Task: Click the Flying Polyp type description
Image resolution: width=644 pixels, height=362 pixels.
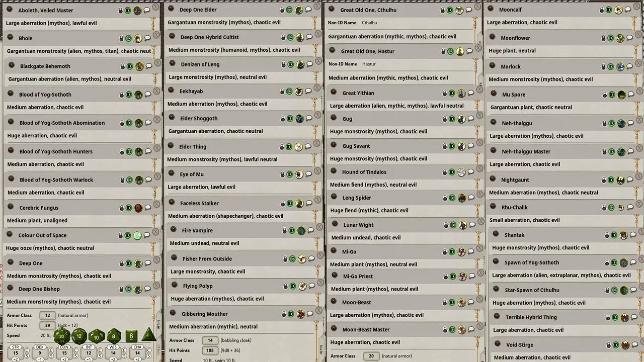Action: [x=217, y=299]
